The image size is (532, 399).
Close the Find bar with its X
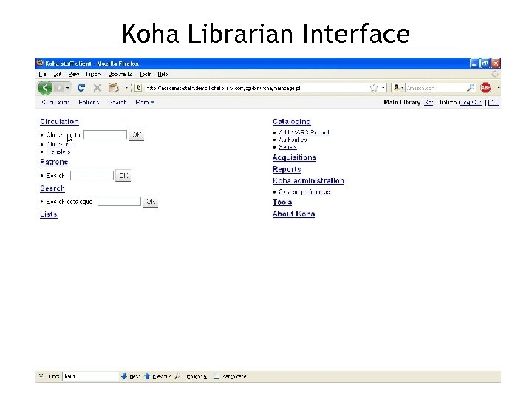[x=41, y=375]
